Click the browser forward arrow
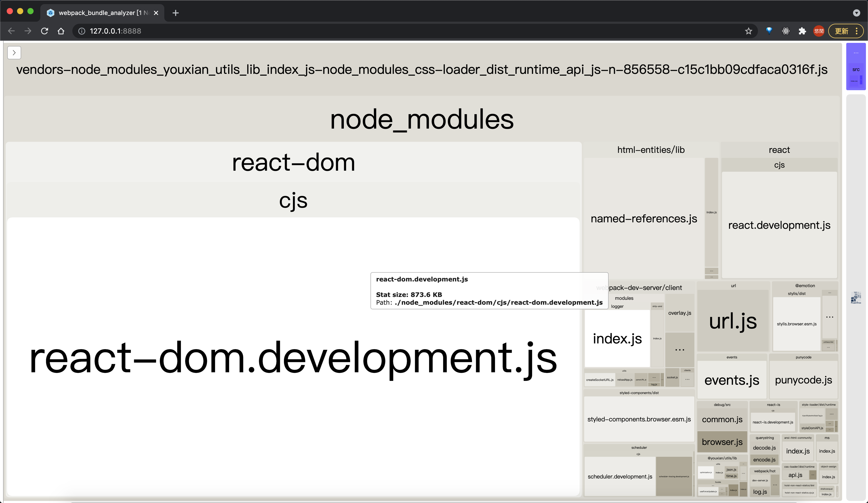This screenshot has height=503, width=868. 28,31
